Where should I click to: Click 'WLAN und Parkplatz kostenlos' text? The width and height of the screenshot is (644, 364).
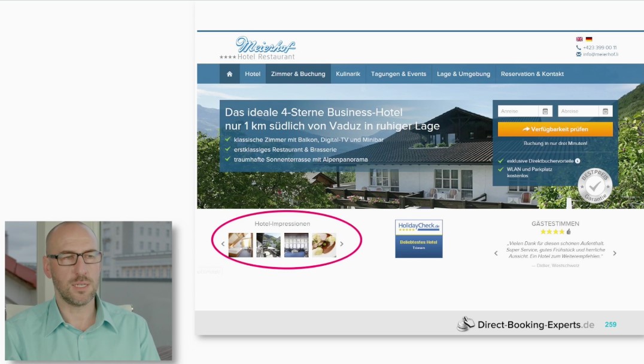[530, 172]
